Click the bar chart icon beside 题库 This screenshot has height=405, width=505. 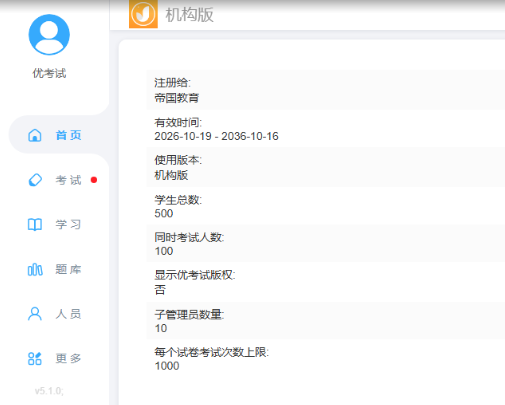tap(35, 269)
